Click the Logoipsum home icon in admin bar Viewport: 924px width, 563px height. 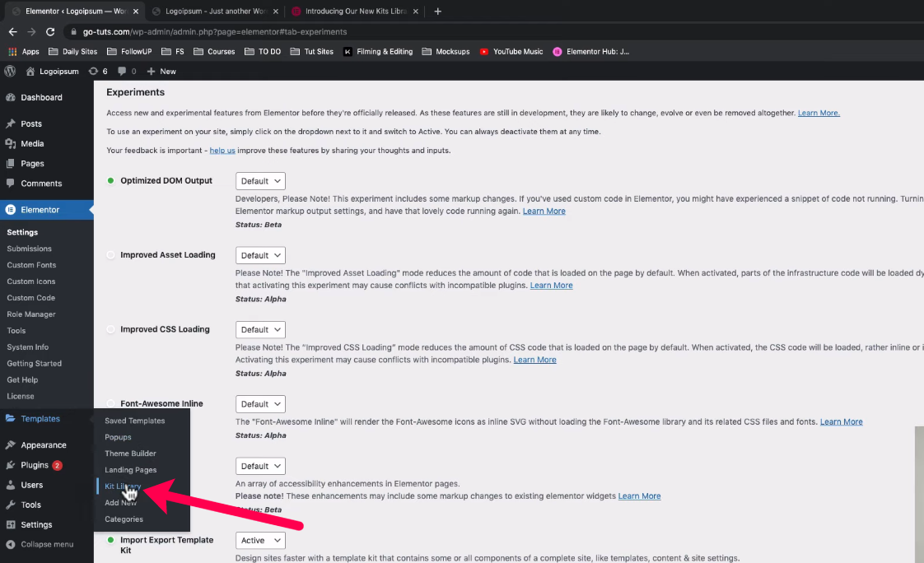53,72
